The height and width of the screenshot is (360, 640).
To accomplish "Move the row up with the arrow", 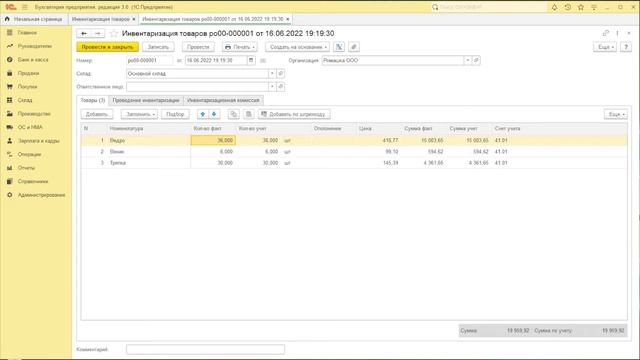I will (202, 114).
